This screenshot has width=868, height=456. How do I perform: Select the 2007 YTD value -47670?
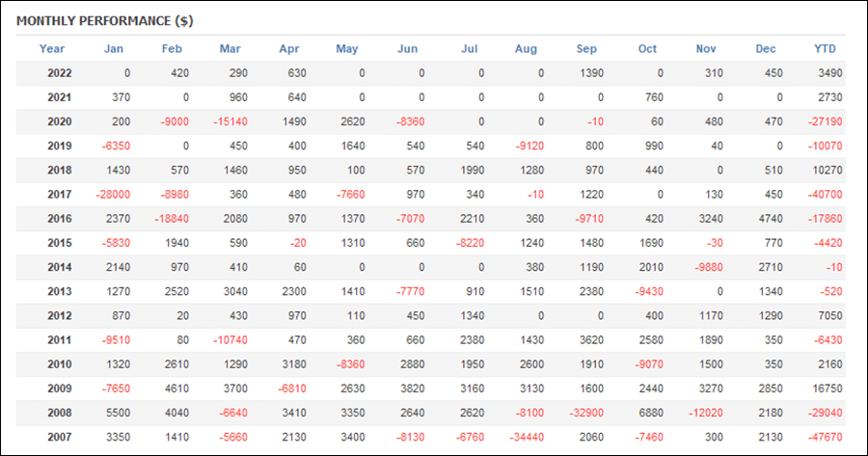[825, 437]
